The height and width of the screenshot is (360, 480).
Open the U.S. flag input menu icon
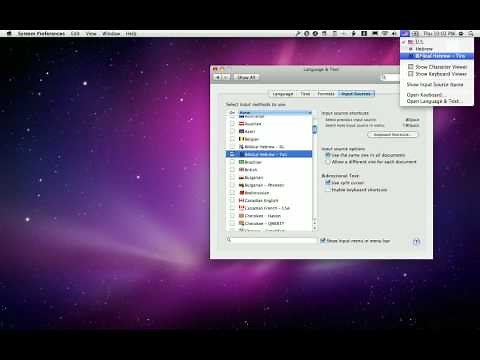[405, 34]
